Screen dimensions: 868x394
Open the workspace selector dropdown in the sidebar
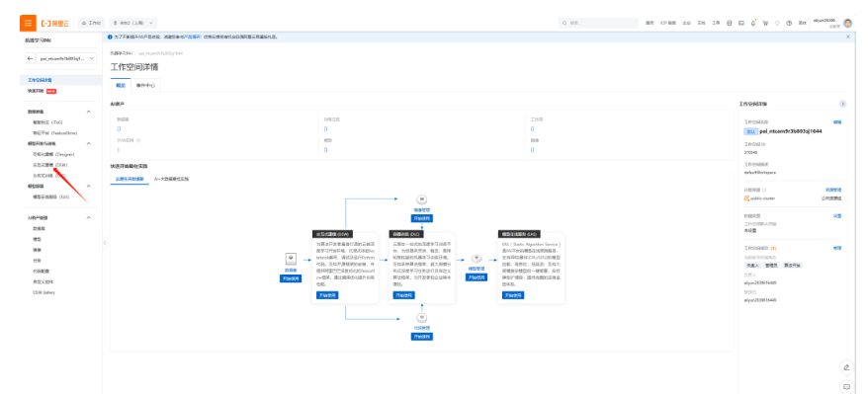tap(66, 58)
